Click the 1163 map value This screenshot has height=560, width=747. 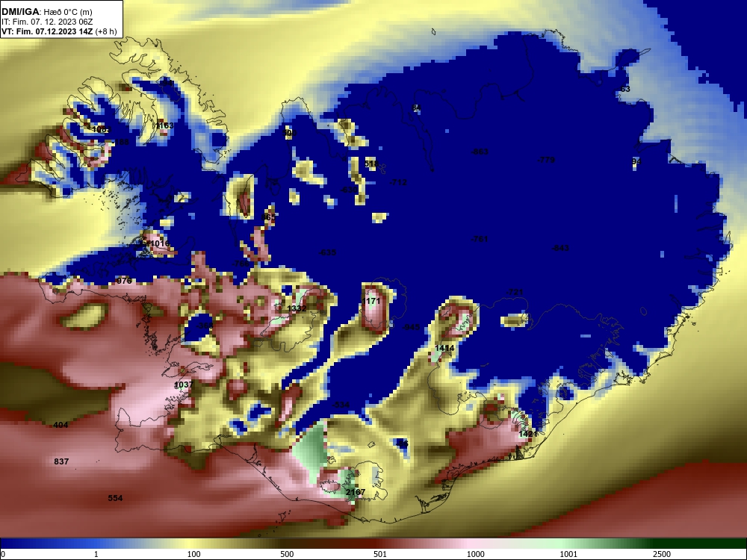click(x=165, y=125)
